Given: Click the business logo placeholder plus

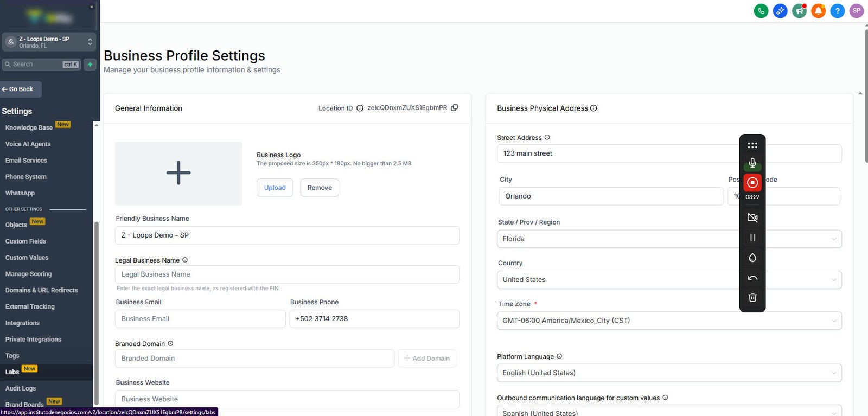Looking at the screenshot, I should point(178,174).
